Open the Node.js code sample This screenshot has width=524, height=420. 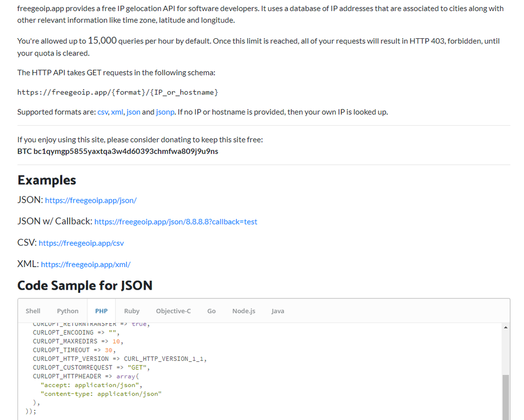[244, 311]
